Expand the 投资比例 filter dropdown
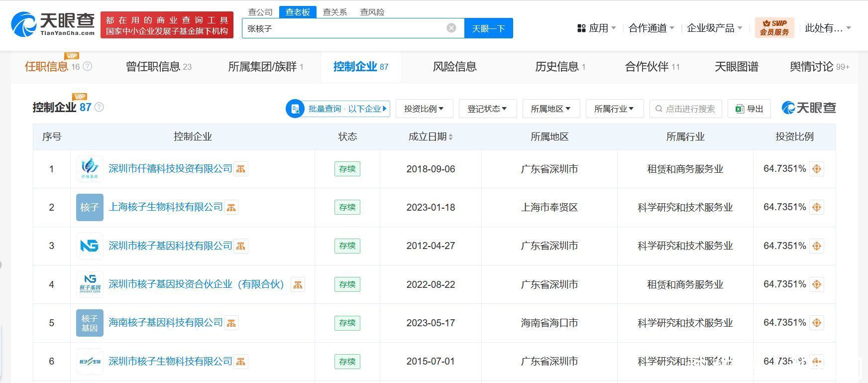The width and height of the screenshot is (868, 383). pyautogui.click(x=424, y=109)
